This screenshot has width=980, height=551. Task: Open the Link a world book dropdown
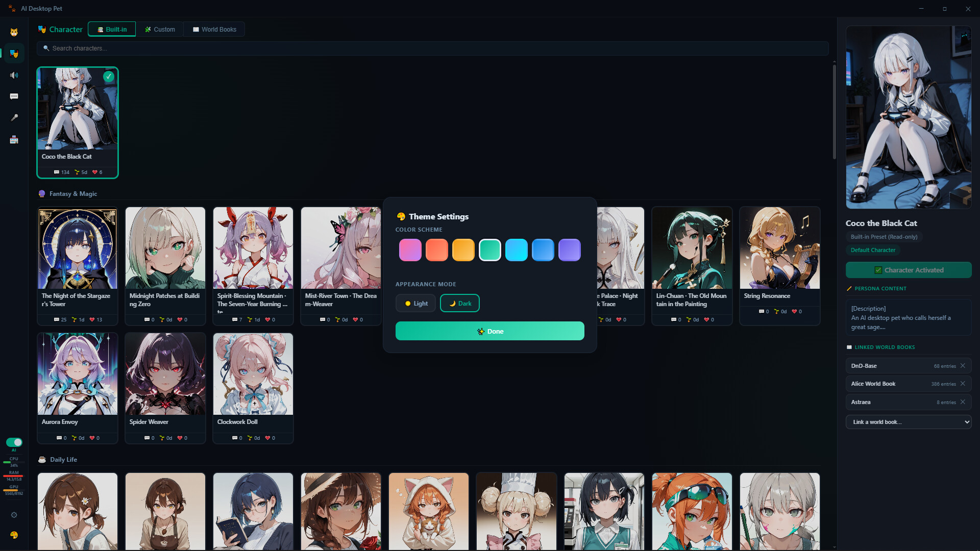(x=908, y=422)
